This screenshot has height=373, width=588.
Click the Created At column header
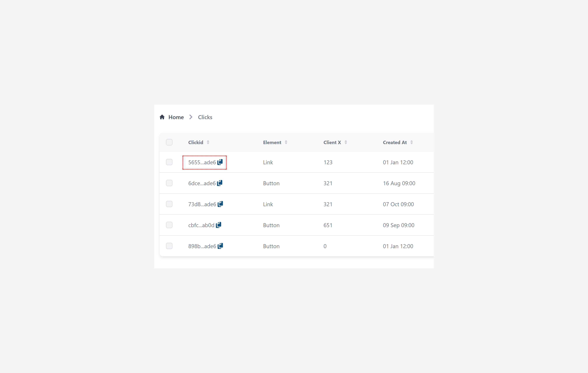(x=395, y=142)
